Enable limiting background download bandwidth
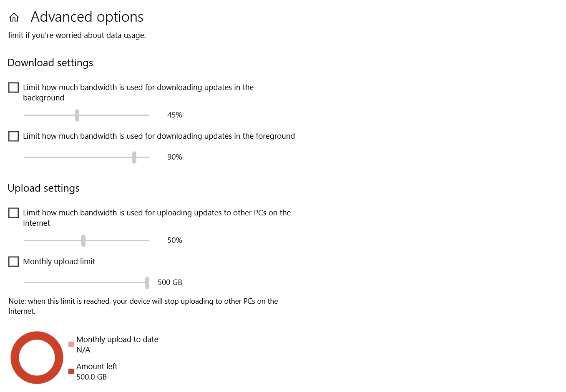Viewport: 566px width, 392px height. 13,87
